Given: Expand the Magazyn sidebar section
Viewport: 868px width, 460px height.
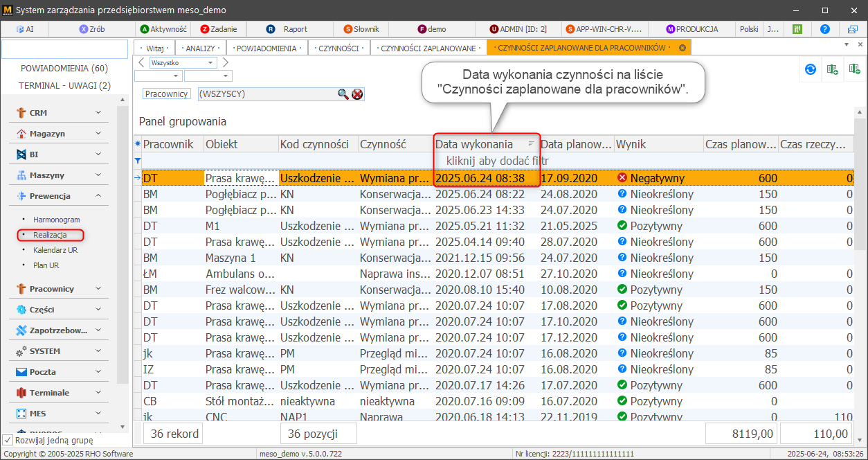Looking at the screenshot, I should coord(98,133).
